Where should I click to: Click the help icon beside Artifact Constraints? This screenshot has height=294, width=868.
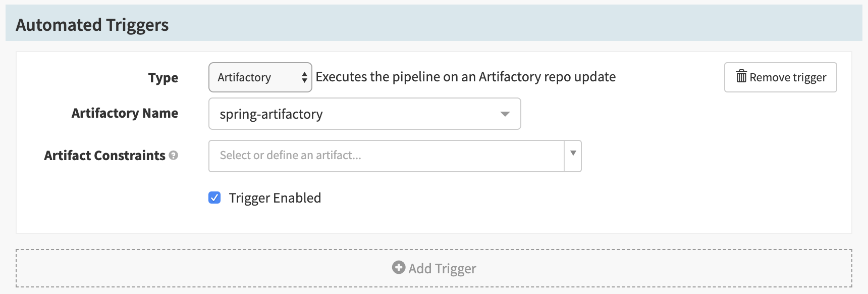pyautogui.click(x=174, y=156)
